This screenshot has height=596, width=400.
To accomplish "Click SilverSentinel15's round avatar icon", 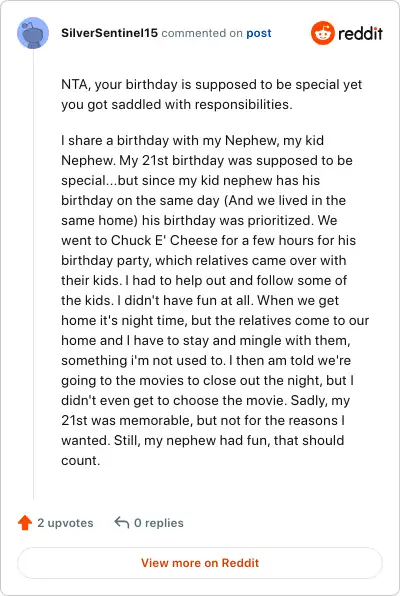I will click(x=33, y=33).
